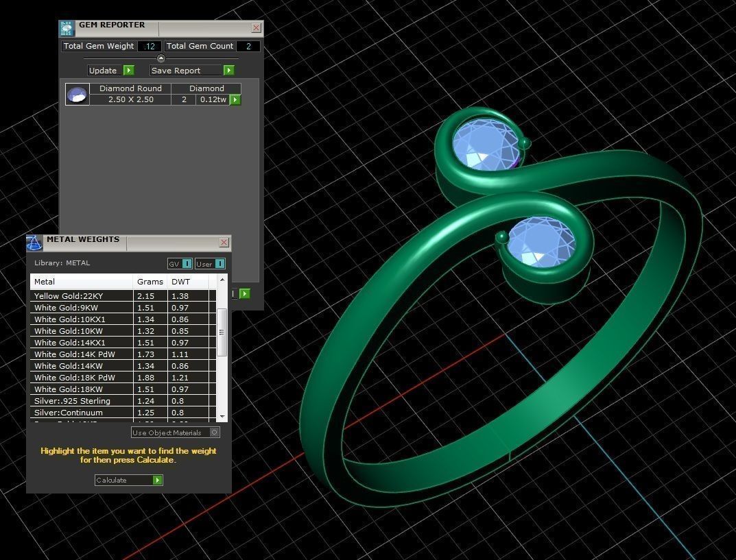Click green arrow beside 0.12tw gem entry

point(235,99)
